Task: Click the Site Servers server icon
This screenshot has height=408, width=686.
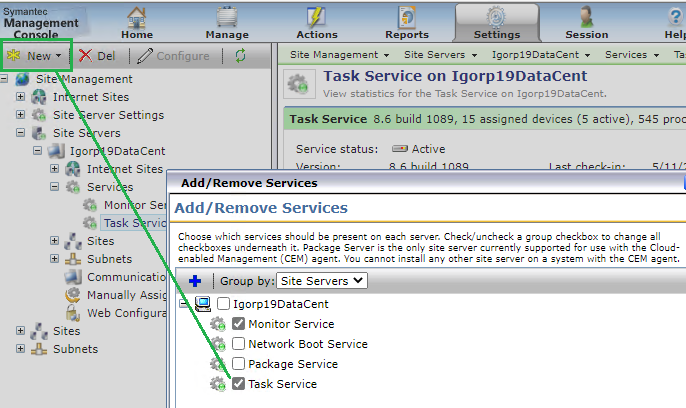Action: coord(39,133)
